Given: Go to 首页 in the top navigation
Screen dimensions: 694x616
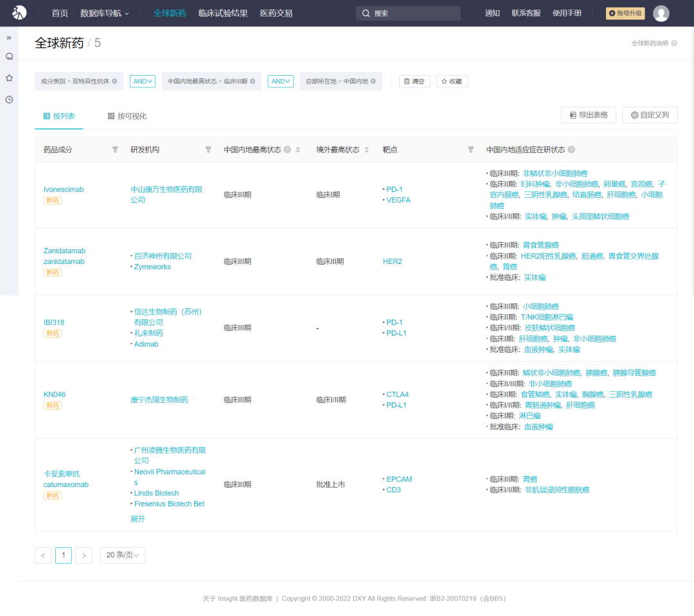Looking at the screenshot, I should tap(60, 13).
